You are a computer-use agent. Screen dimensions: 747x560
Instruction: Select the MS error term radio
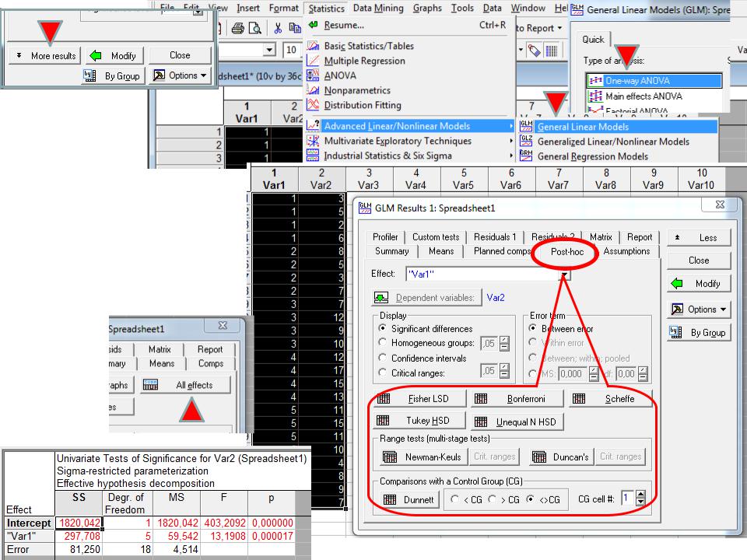click(532, 373)
